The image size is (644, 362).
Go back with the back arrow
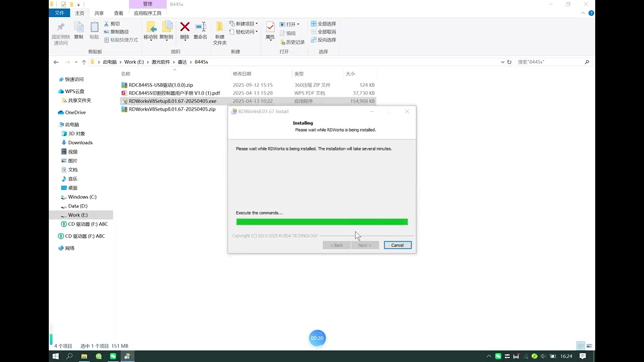[56, 62]
